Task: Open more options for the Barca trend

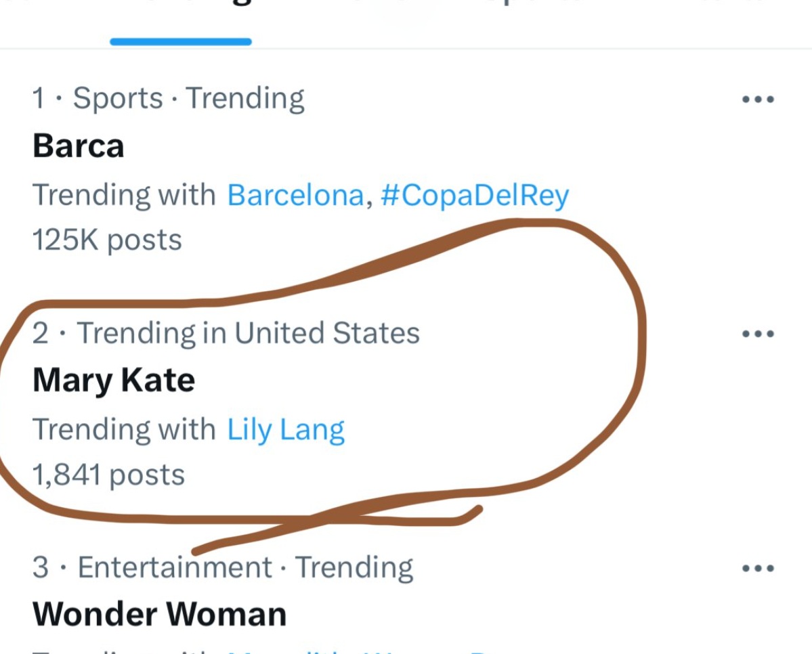Action: 758,100
